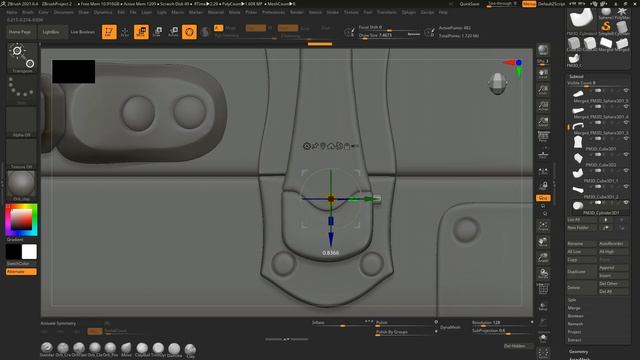The image size is (640, 360).
Task: Click the gizmo lock icon
Action: click(347, 146)
